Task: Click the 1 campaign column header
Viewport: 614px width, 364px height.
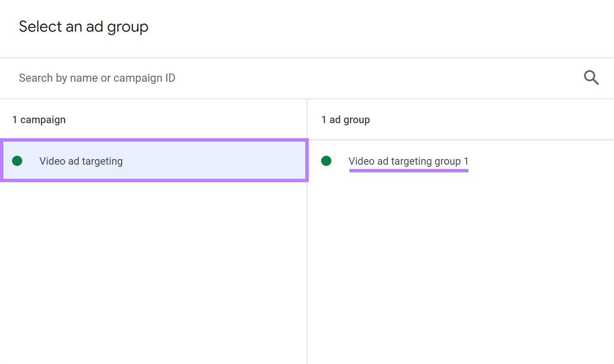Action: (39, 120)
